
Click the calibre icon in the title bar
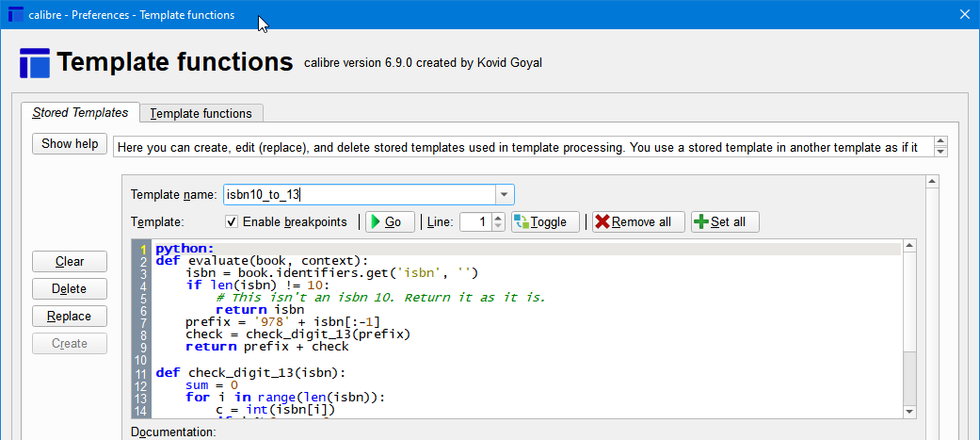point(16,15)
